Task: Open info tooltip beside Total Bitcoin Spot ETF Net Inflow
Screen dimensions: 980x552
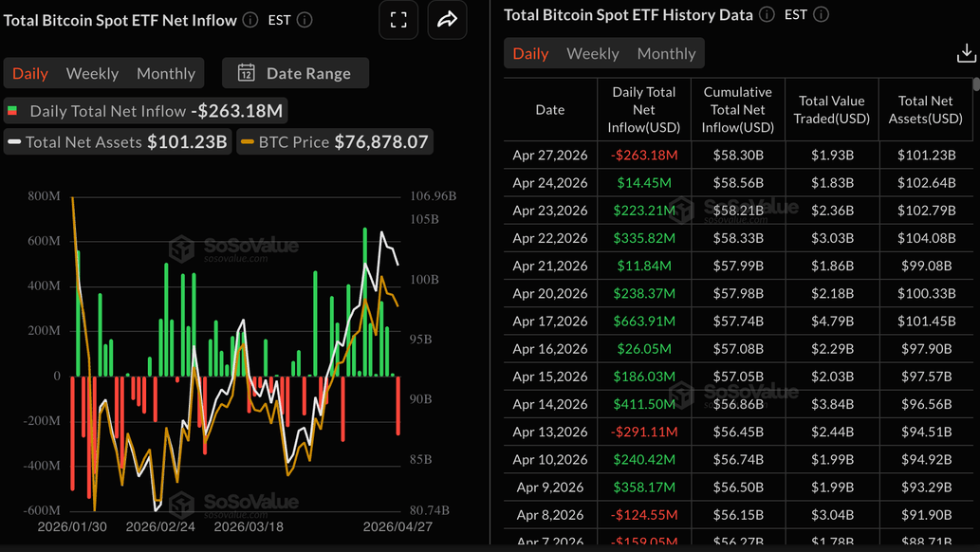Action: (x=250, y=19)
